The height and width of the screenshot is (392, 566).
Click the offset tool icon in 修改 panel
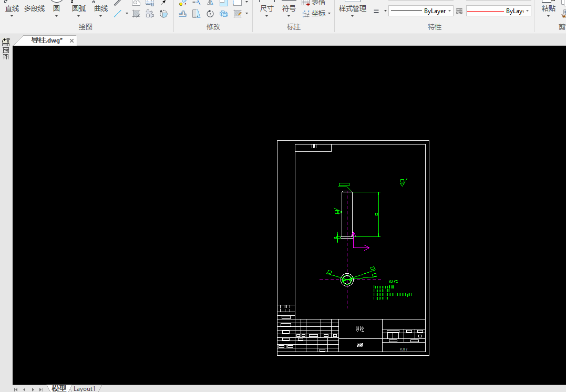(x=182, y=14)
